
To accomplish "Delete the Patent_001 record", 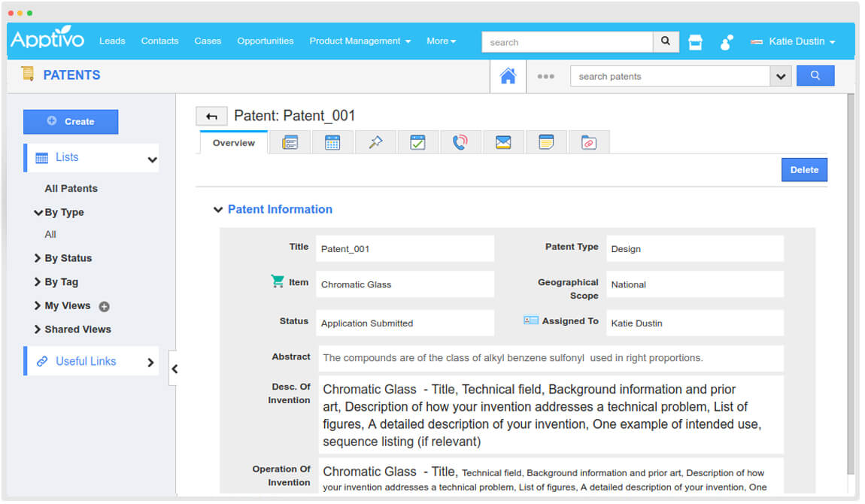I will click(804, 169).
